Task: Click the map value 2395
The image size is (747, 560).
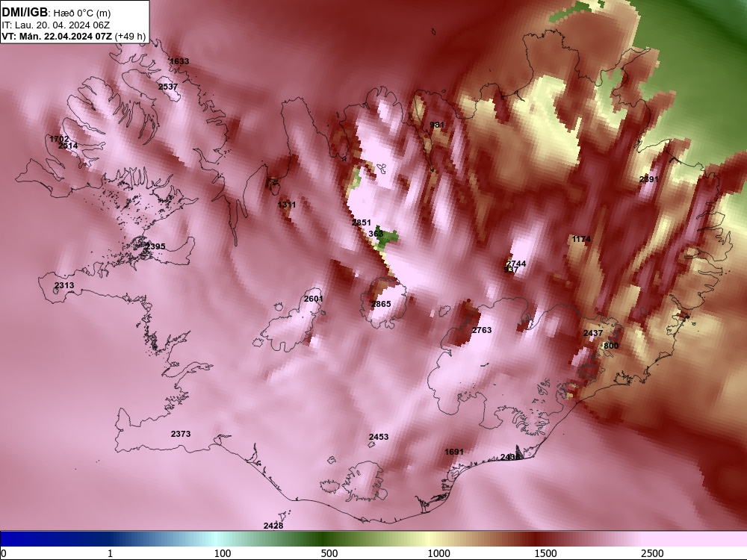Action: tap(155, 246)
